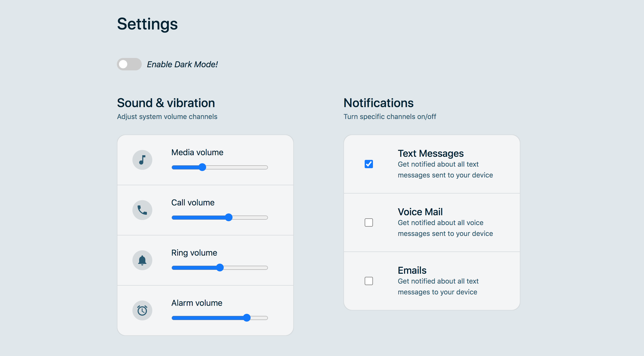Click the Sound & vibration heading

click(166, 103)
